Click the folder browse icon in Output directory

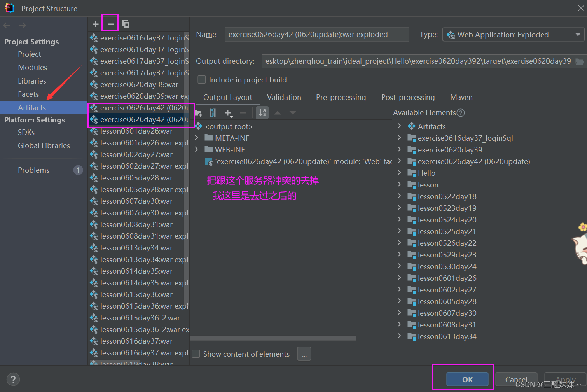580,61
